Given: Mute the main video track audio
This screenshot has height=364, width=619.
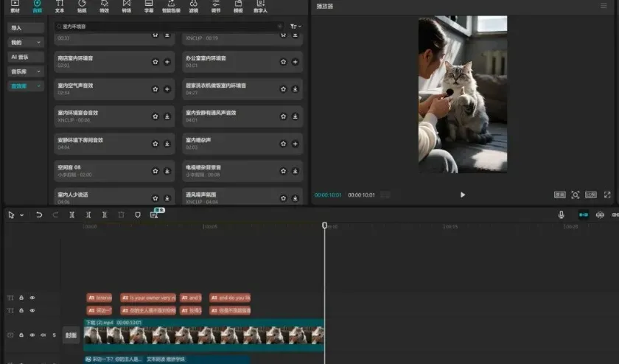Looking at the screenshot, I should point(43,335).
